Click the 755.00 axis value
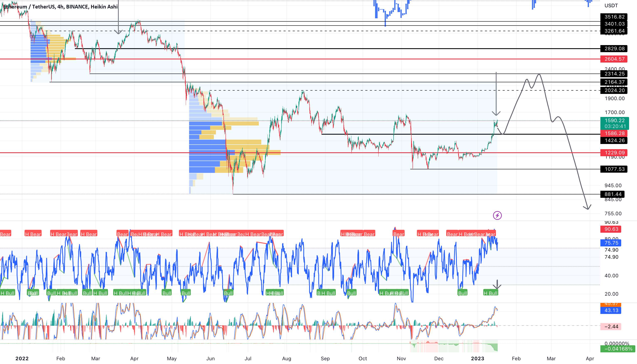 pos(613,214)
